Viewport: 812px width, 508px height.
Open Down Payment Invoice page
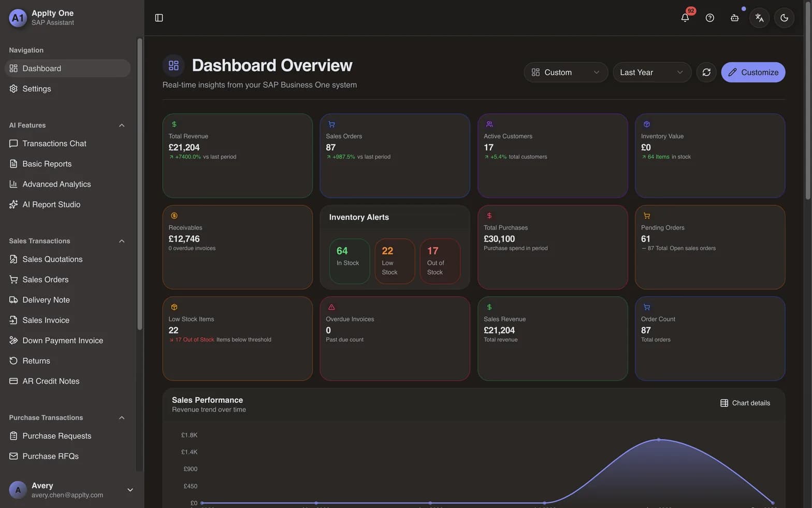pos(67,341)
